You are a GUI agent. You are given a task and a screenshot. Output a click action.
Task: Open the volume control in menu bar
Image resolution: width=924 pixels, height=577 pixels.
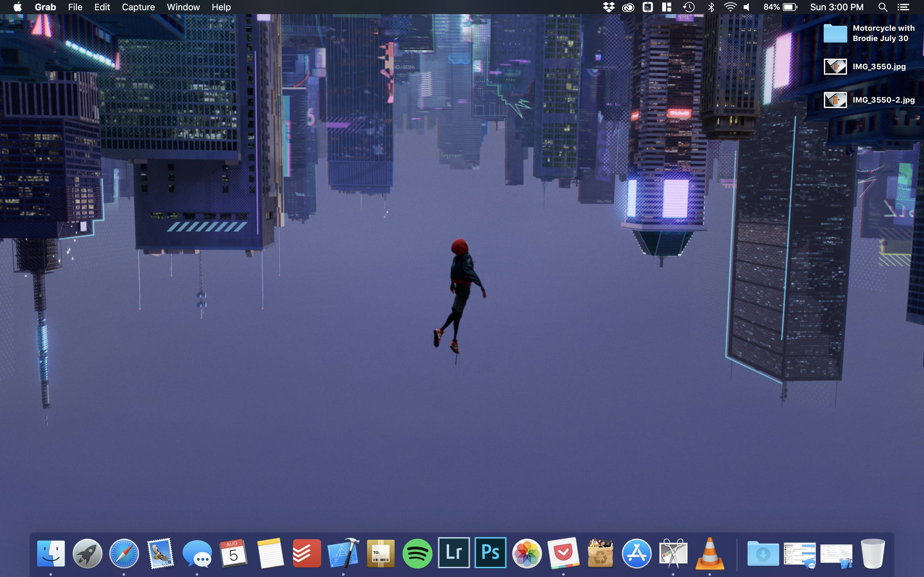747,7
